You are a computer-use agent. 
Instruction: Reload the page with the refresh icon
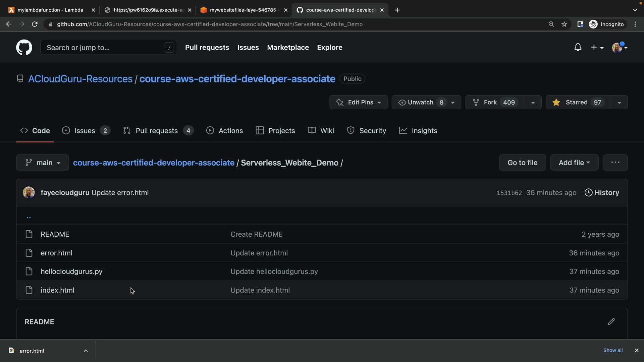click(x=35, y=24)
